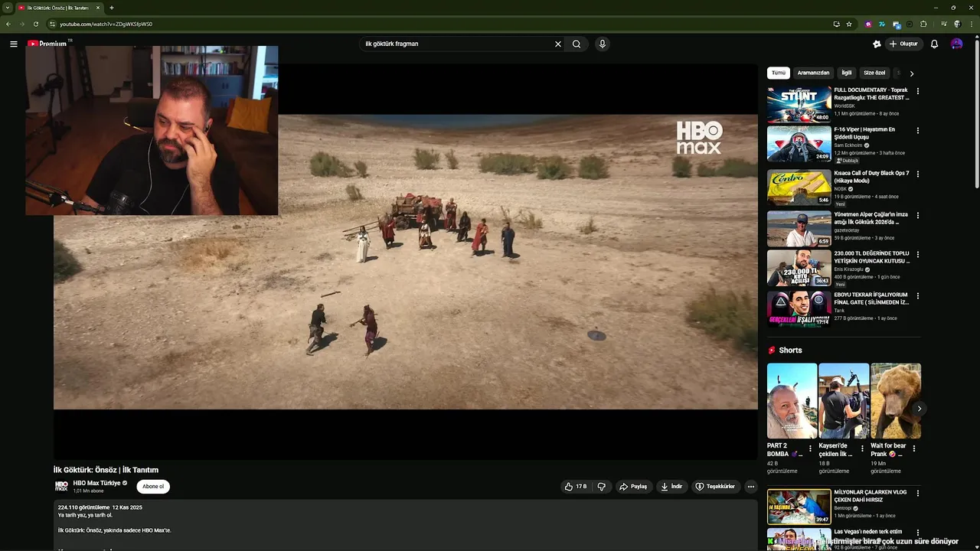Select the Tümü filter chip
The height and width of the screenshot is (551, 980).
[779, 73]
